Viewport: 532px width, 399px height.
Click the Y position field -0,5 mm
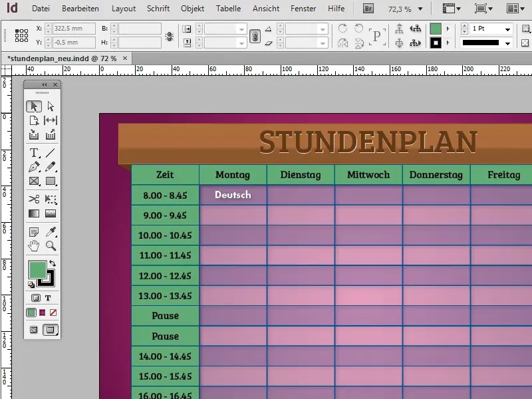click(74, 43)
